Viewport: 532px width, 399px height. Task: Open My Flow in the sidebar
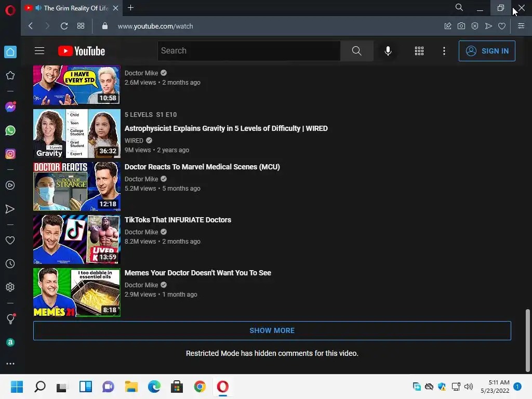pos(10,209)
